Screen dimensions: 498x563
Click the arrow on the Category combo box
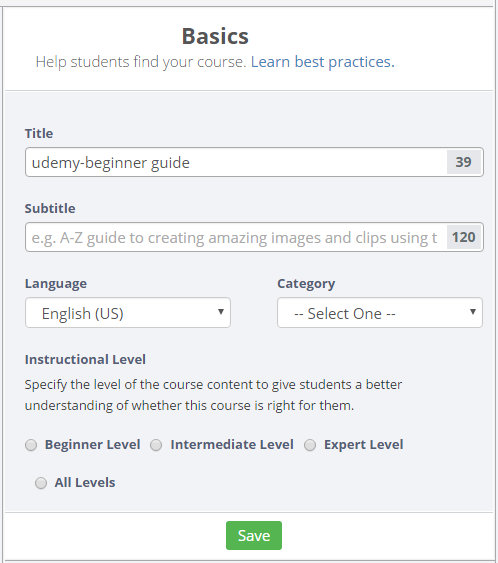point(473,312)
